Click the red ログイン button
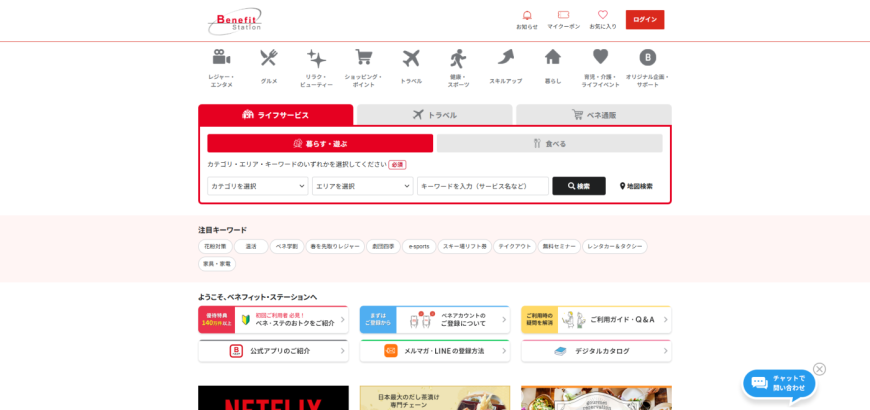The width and height of the screenshot is (870, 410). (645, 19)
